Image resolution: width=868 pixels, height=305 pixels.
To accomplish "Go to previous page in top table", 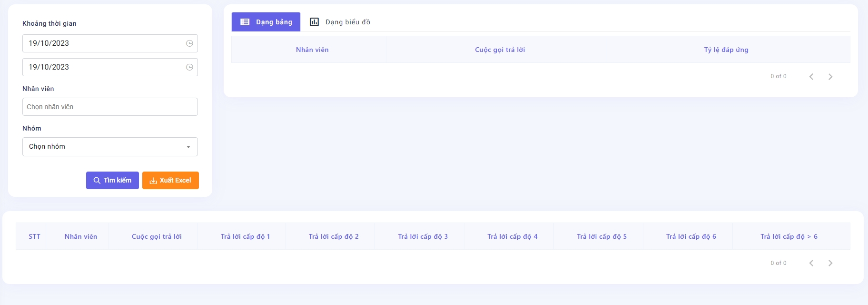I will coord(811,77).
